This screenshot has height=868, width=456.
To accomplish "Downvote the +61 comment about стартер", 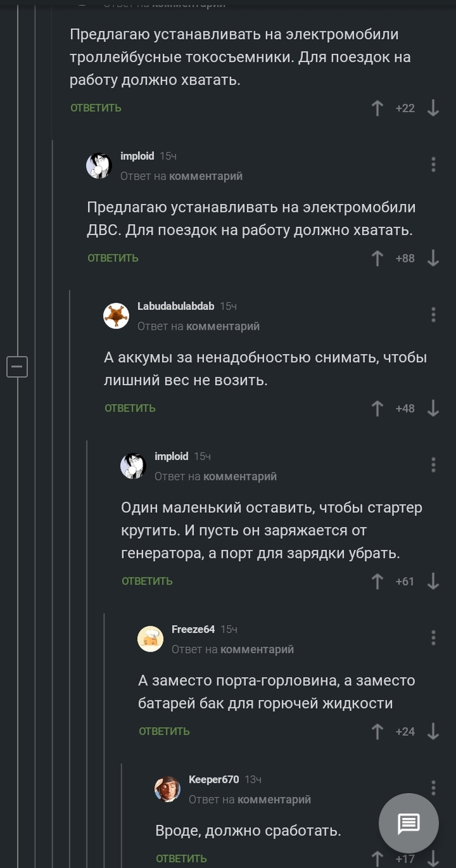I will click(433, 581).
